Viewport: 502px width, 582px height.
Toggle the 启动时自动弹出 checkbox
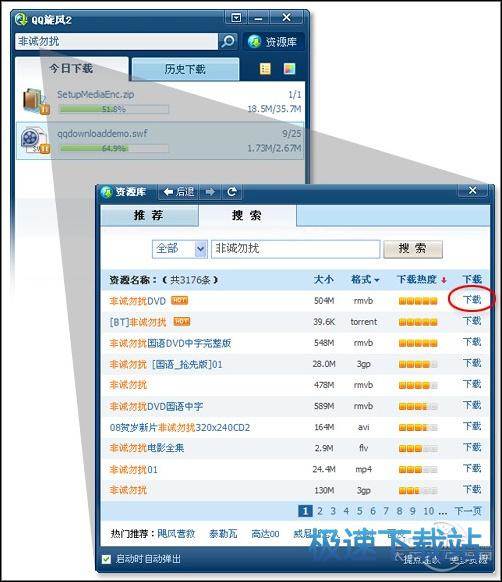(106, 559)
